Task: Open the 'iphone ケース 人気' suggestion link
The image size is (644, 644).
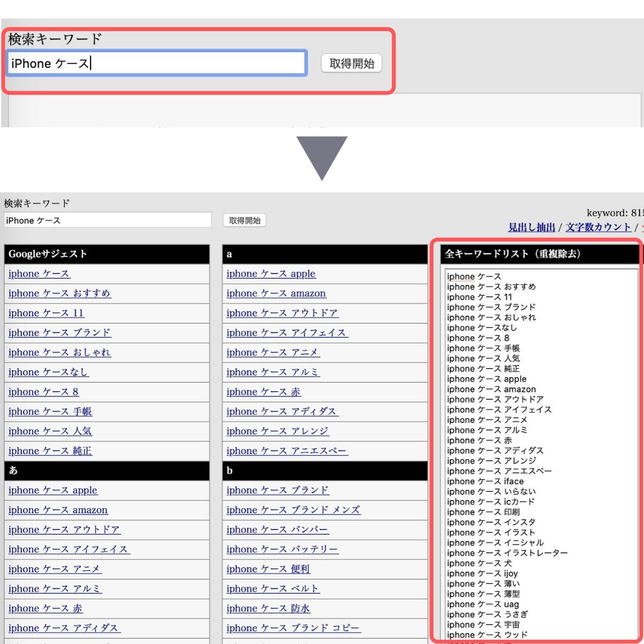Action: (x=50, y=431)
